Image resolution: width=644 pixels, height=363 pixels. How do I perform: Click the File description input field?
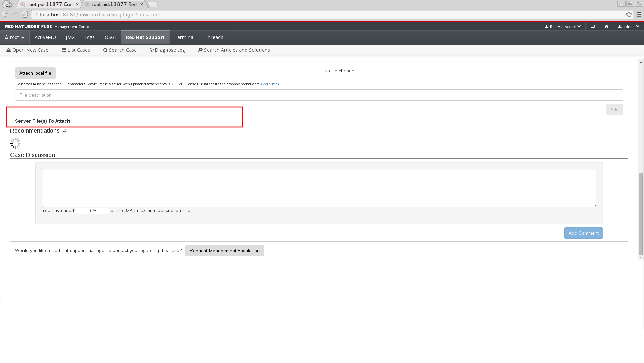pyautogui.click(x=319, y=95)
